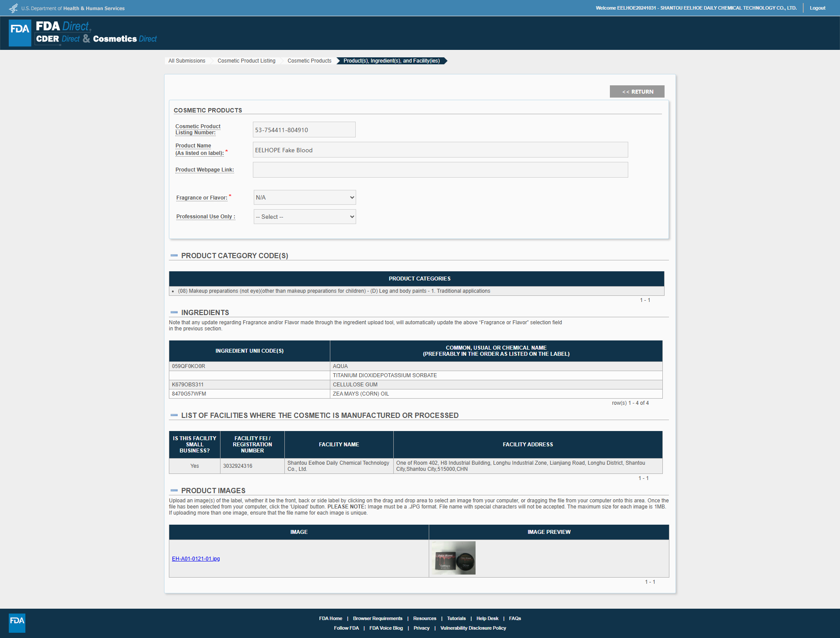Log out using the Logout link
This screenshot has width=840, height=638.
pyautogui.click(x=817, y=8)
